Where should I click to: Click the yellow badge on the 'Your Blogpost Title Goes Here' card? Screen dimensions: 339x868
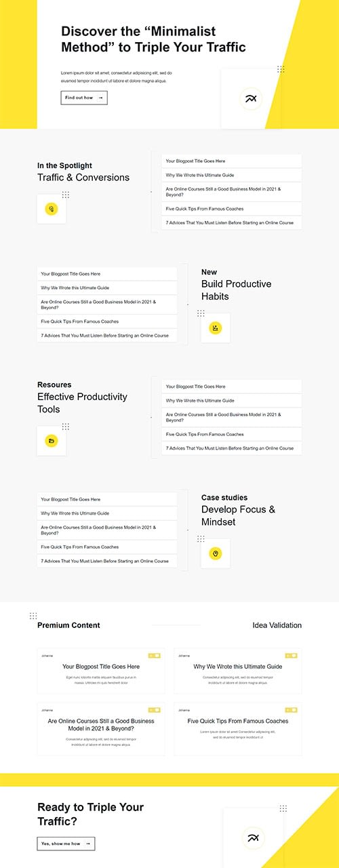pos(155,655)
